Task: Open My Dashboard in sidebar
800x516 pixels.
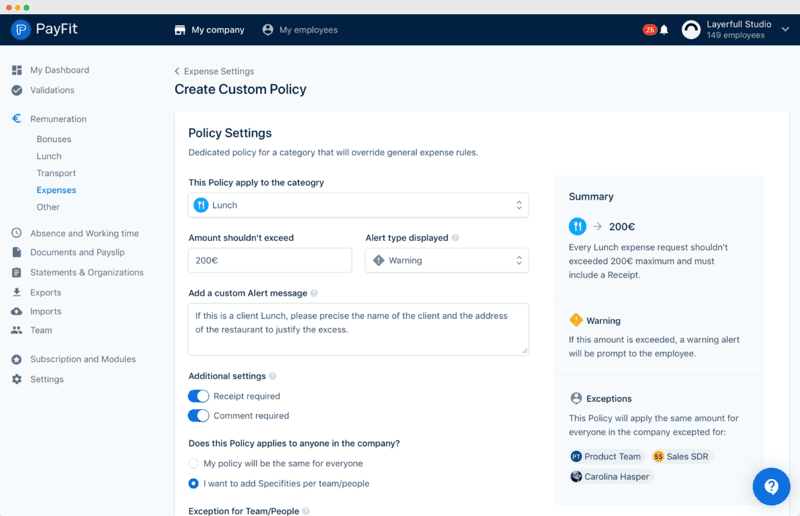Action: coord(60,70)
